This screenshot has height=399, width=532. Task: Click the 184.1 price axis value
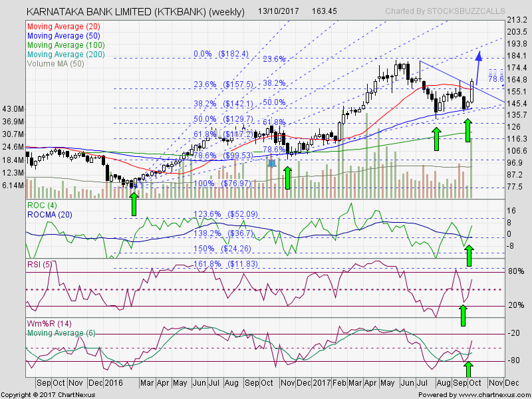517,56
